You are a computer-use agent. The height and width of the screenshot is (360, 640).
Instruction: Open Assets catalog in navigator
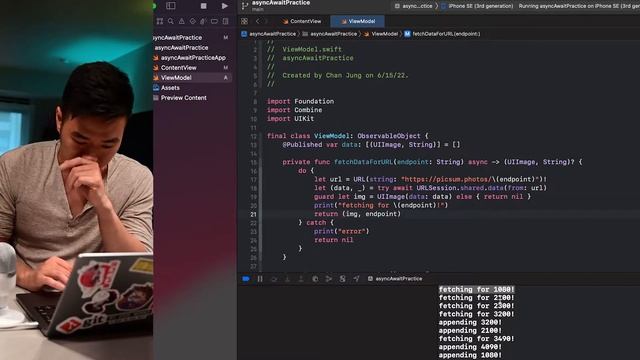(x=170, y=88)
